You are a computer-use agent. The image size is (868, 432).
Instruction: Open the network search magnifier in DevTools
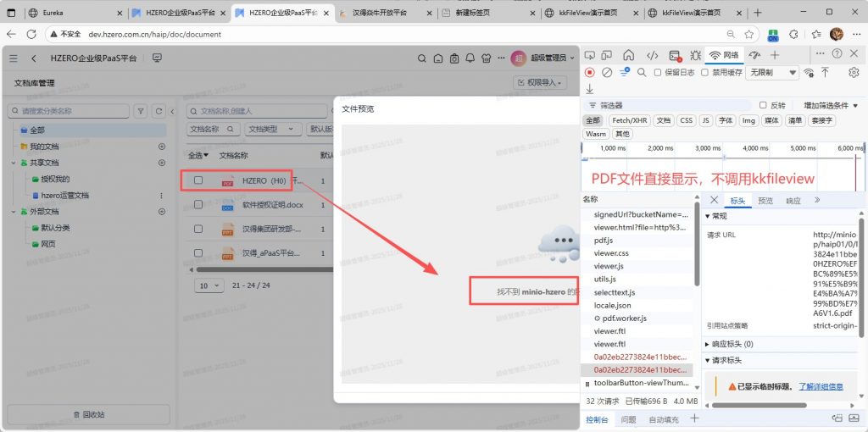(642, 73)
